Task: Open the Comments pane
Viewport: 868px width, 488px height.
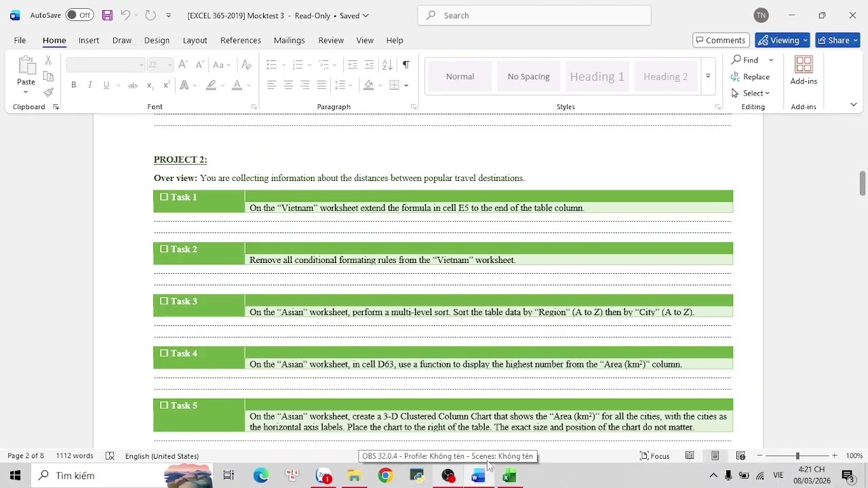Action: [x=721, y=40]
